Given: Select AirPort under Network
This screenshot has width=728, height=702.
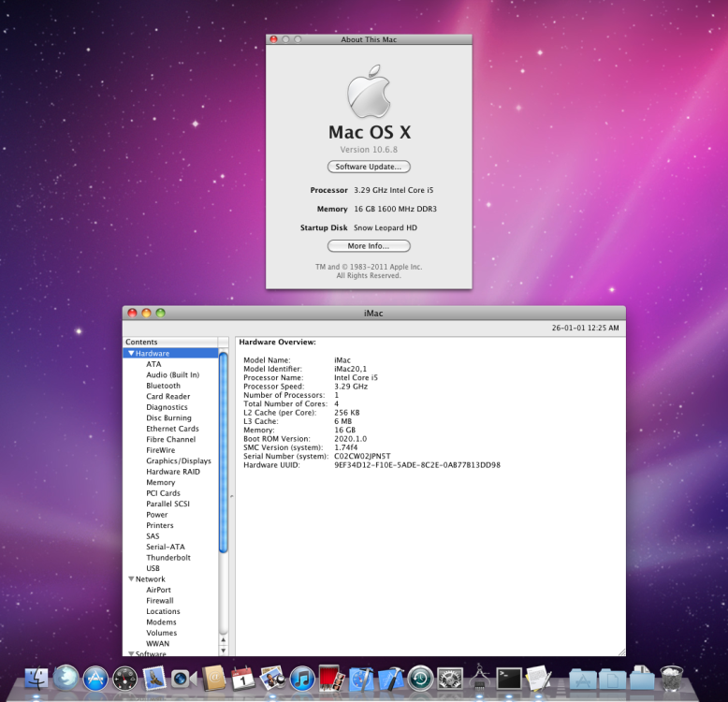Looking at the screenshot, I should 158,590.
